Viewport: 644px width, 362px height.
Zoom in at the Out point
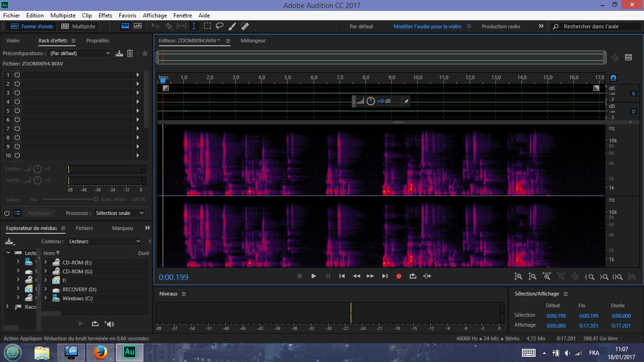click(x=604, y=277)
